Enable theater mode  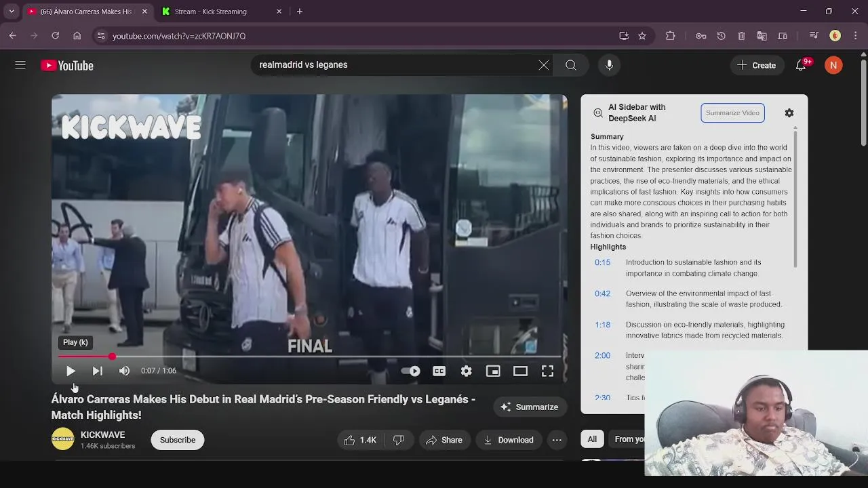pyautogui.click(x=520, y=371)
